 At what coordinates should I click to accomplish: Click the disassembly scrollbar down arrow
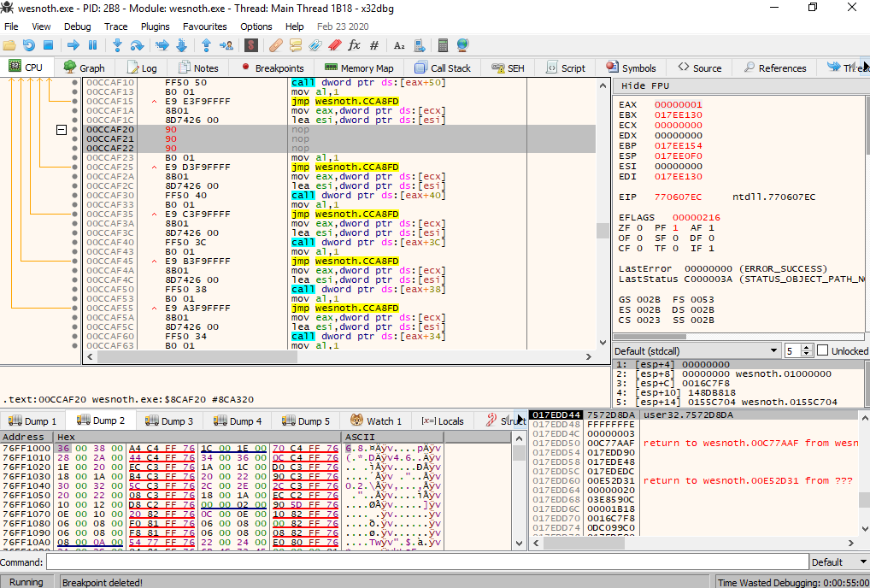click(x=603, y=343)
